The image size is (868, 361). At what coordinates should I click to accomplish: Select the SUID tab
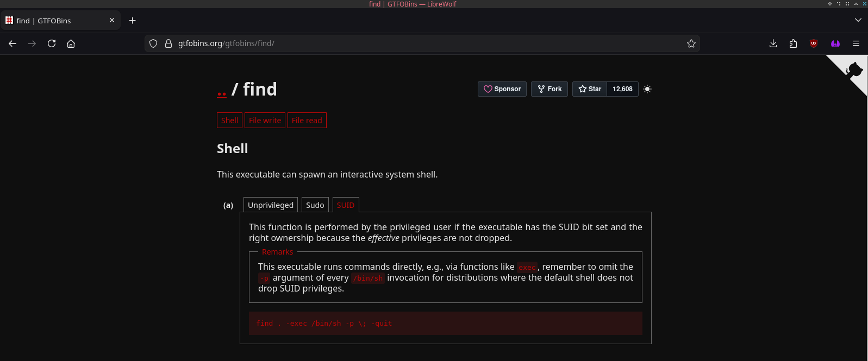tap(345, 205)
